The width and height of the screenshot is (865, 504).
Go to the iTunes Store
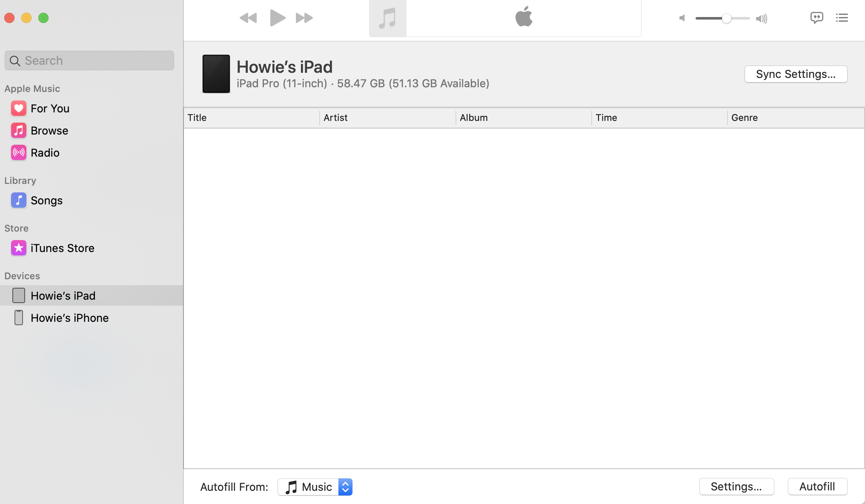coord(62,248)
